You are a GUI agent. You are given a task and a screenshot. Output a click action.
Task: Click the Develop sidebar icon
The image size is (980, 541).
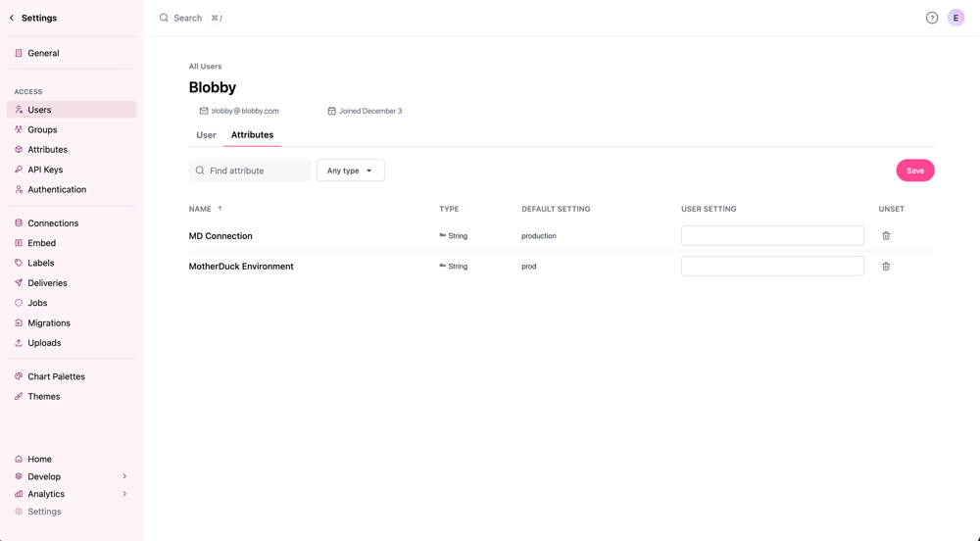[19, 476]
